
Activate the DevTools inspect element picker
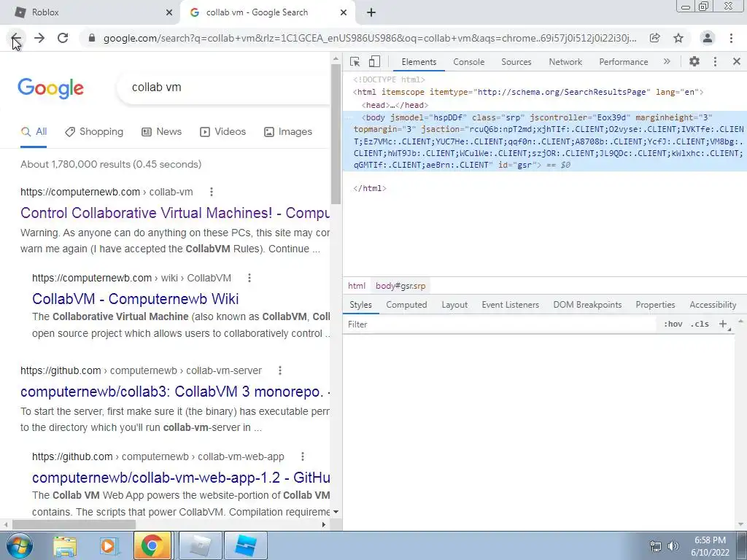355,61
